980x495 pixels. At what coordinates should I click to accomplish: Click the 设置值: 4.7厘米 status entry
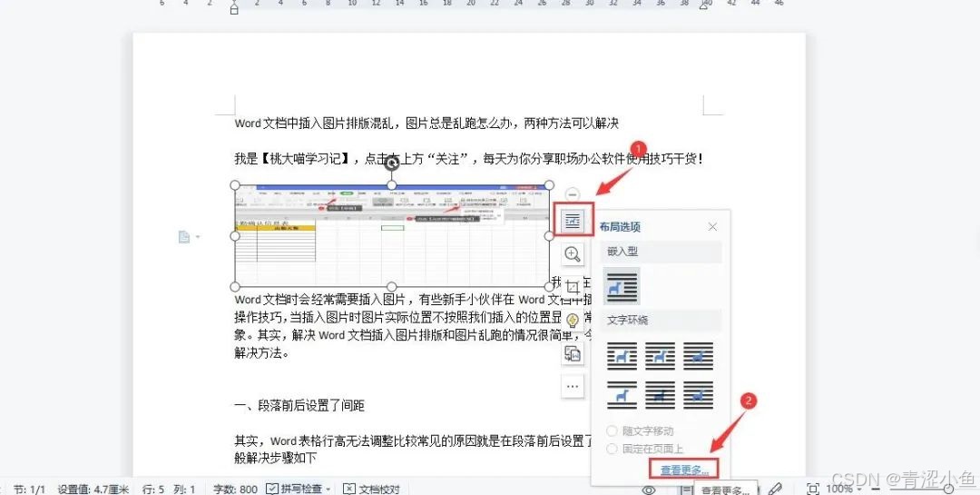click(x=93, y=489)
